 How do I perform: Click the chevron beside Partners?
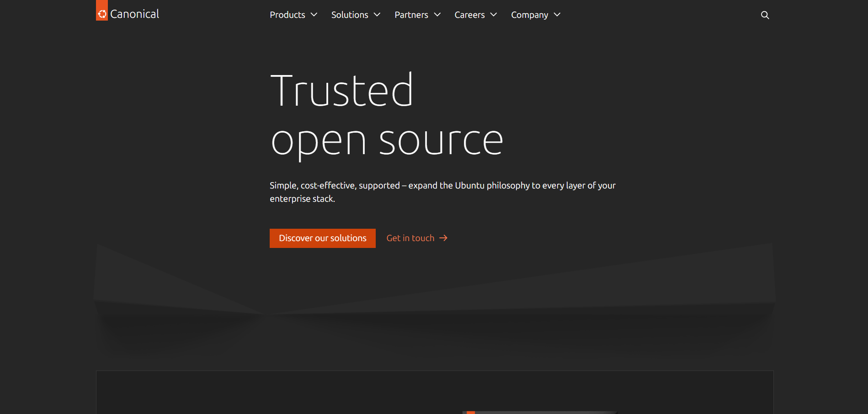coord(437,15)
